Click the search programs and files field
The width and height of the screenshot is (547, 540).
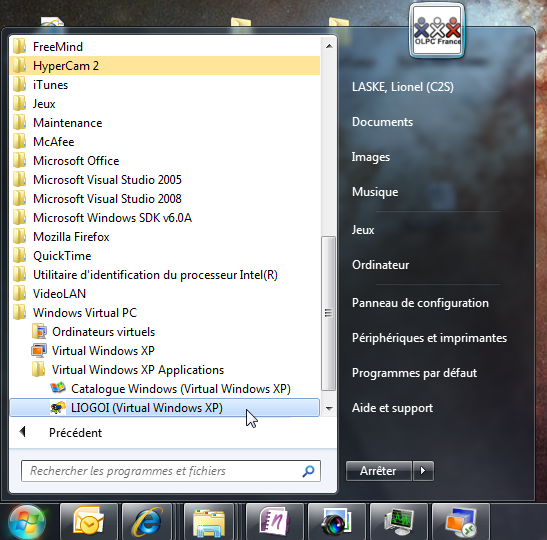point(171,471)
